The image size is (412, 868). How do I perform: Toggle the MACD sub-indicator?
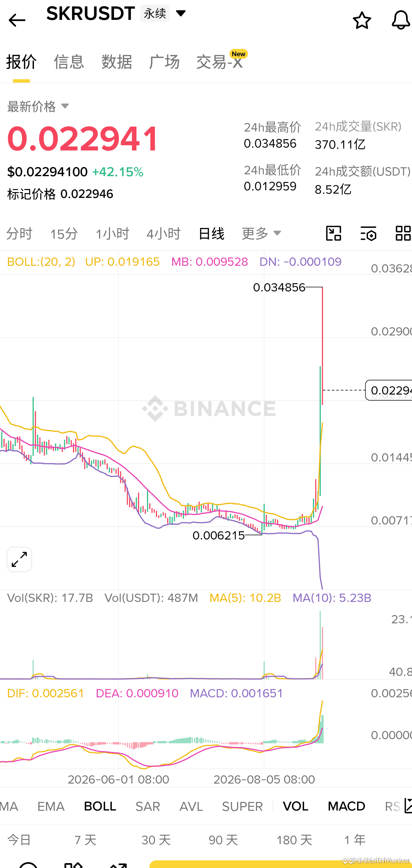tap(346, 806)
